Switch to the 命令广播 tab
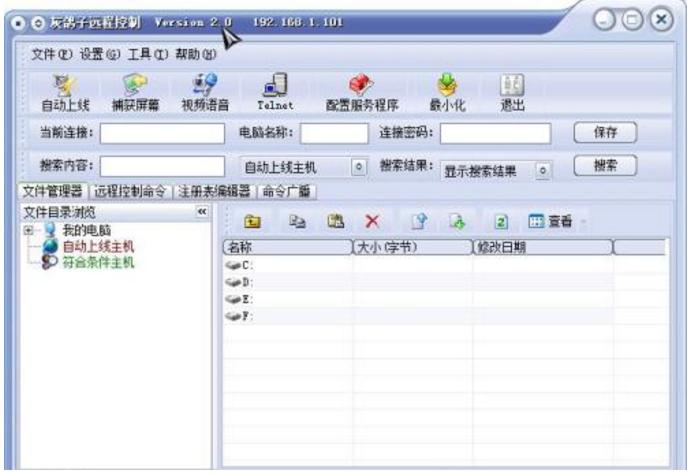 (x=286, y=192)
